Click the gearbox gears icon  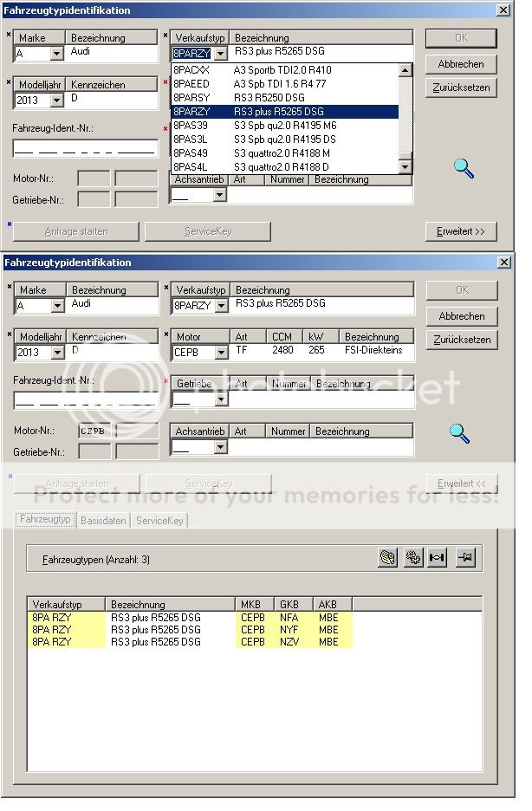(x=412, y=559)
